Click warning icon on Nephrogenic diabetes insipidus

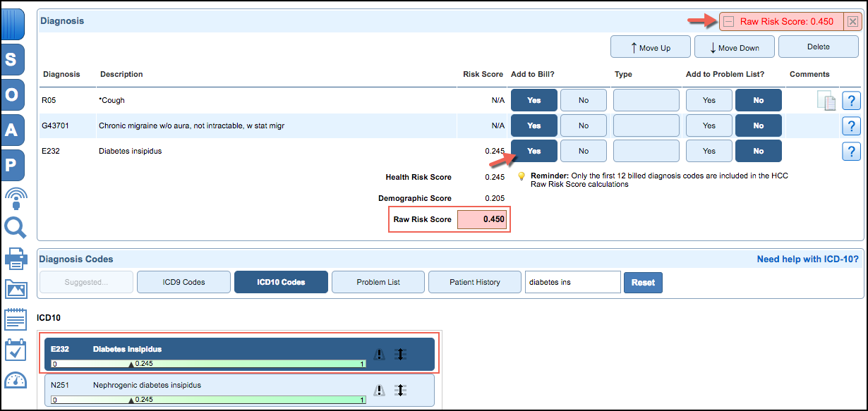(x=379, y=390)
